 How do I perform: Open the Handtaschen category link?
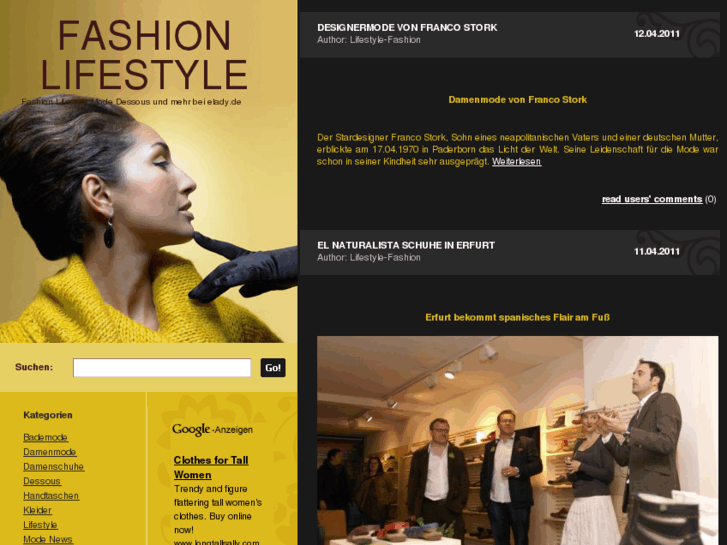pyautogui.click(x=51, y=496)
